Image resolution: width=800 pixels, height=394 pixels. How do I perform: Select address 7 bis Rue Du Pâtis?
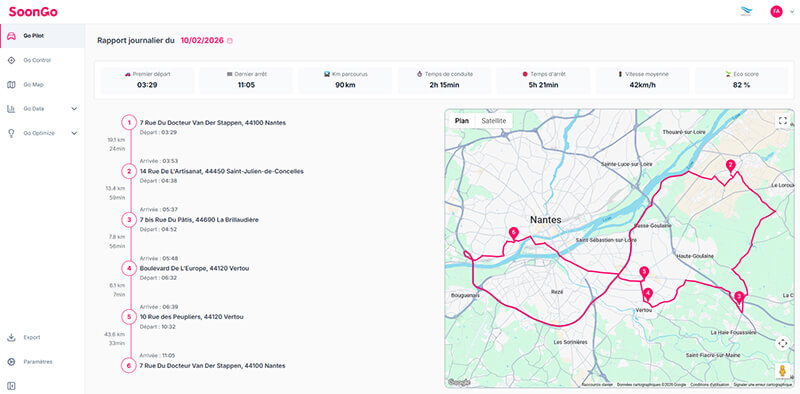click(199, 220)
